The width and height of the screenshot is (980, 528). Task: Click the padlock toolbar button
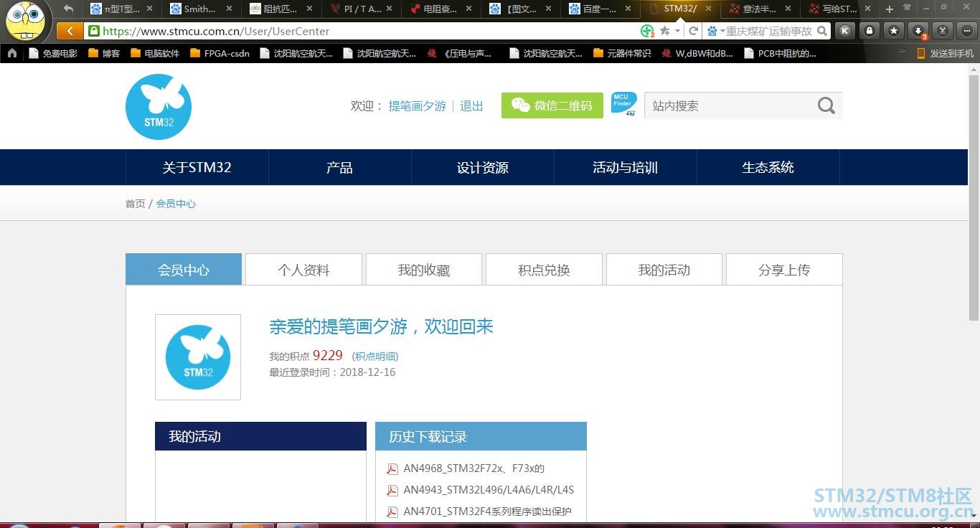tap(870, 31)
